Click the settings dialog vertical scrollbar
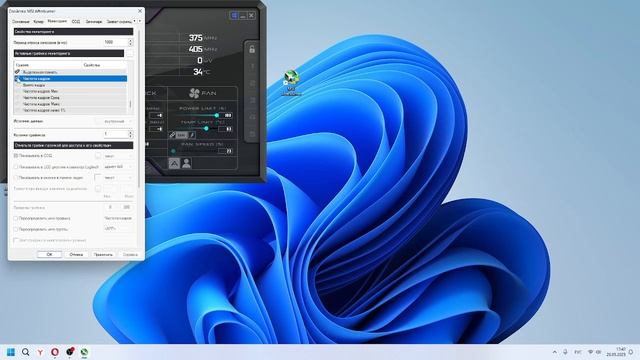This screenshot has width=640, height=360. coord(139,108)
